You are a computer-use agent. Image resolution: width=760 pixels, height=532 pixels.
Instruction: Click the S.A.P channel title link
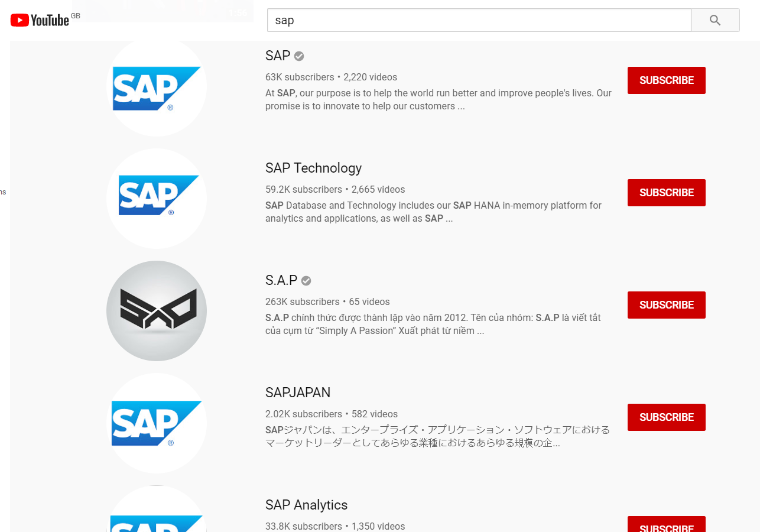coord(281,280)
